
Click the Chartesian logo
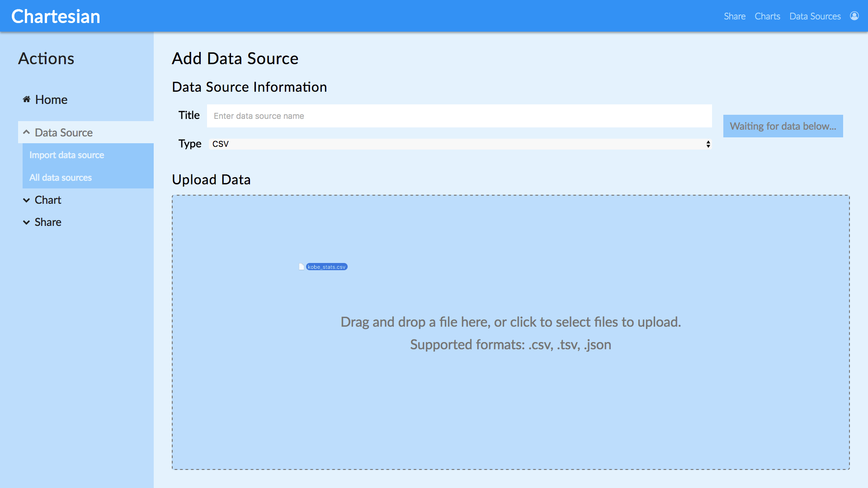click(x=56, y=16)
